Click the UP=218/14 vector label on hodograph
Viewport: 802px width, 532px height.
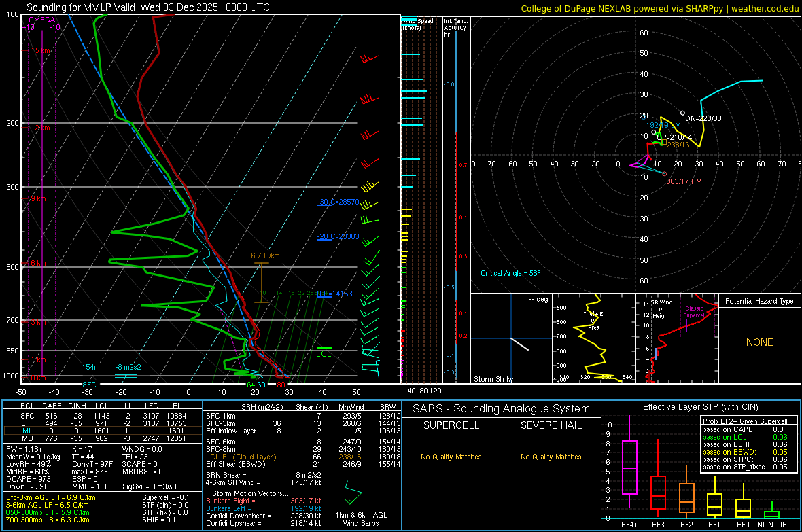click(x=674, y=138)
